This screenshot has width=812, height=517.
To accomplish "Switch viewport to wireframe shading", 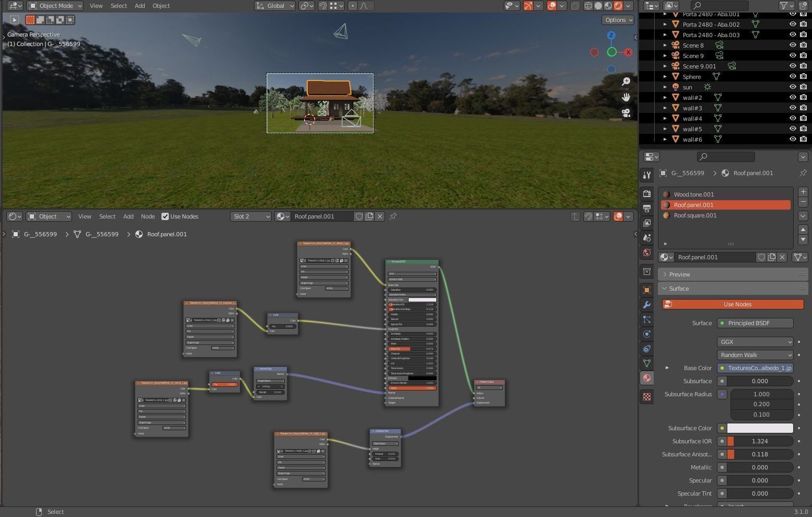I will 588,6.
